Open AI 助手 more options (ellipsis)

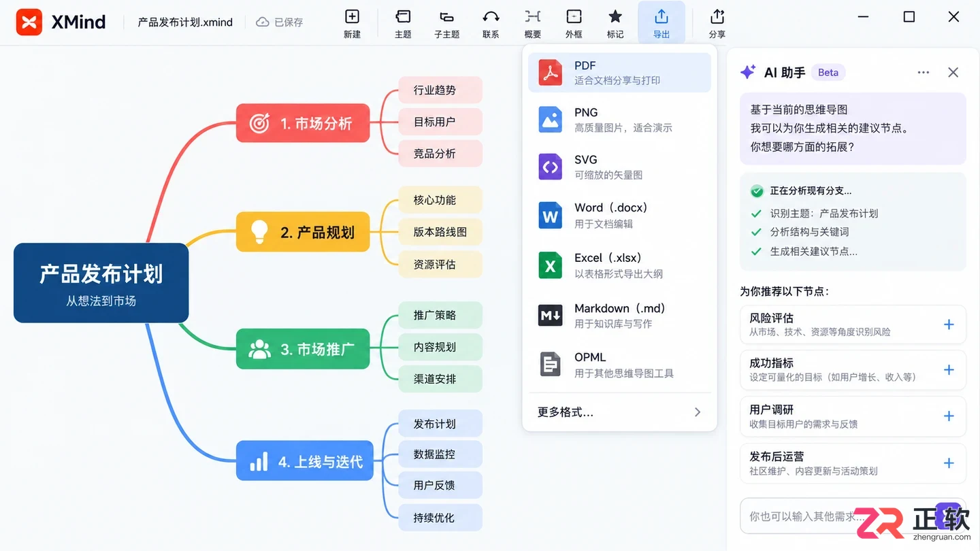point(924,73)
